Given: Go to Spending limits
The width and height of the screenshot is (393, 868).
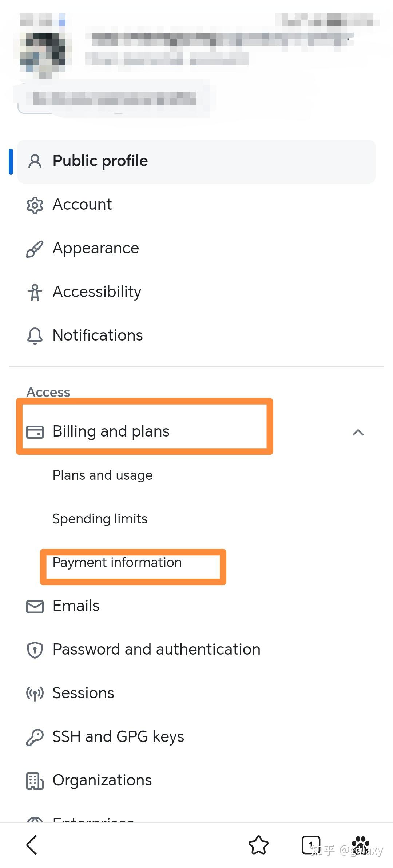Looking at the screenshot, I should (100, 519).
